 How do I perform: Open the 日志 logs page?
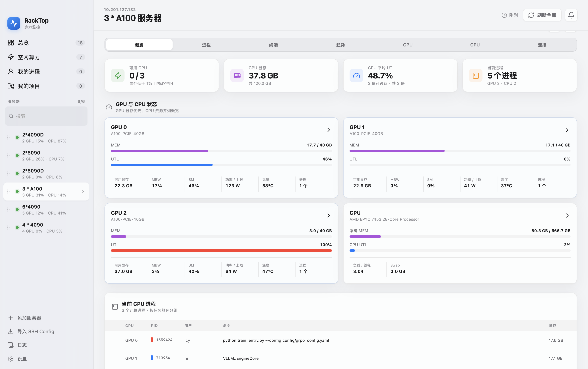coord(46,345)
